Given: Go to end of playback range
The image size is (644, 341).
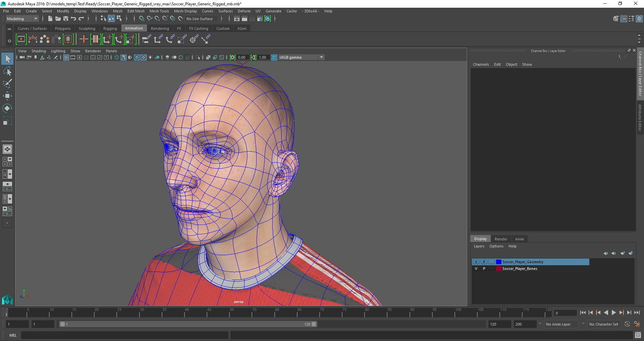Looking at the screenshot, I should point(637,312).
